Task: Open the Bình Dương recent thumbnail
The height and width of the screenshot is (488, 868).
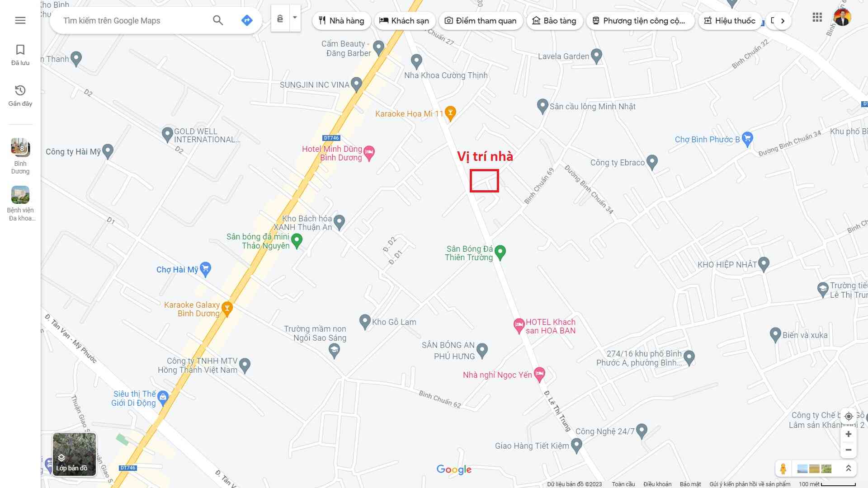Action: (x=20, y=156)
